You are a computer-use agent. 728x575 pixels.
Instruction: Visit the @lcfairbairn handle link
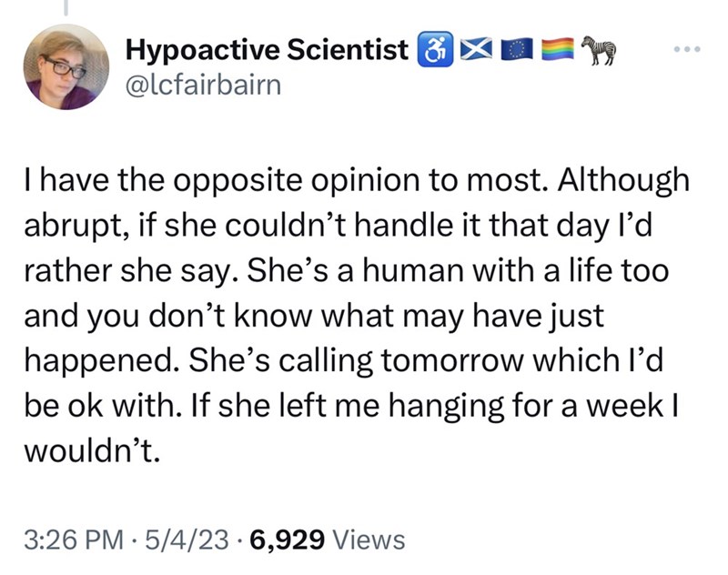(203, 86)
